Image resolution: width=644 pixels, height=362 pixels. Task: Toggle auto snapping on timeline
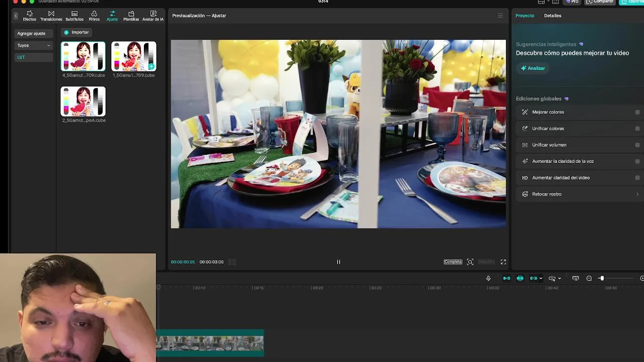coord(520,278)
